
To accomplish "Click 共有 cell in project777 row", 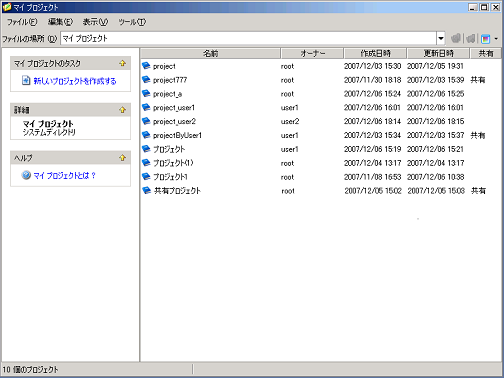I will (478, 80).
